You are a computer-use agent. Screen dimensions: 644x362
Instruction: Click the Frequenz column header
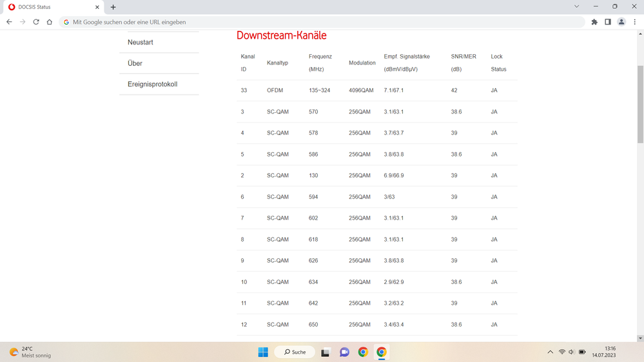pyautogui.click(x=320, y=62)
